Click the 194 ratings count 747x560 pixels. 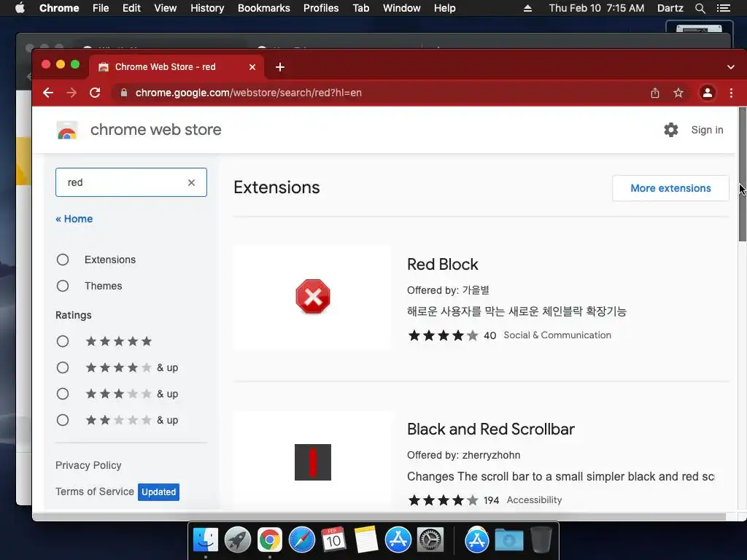click(x=491, y=500)
